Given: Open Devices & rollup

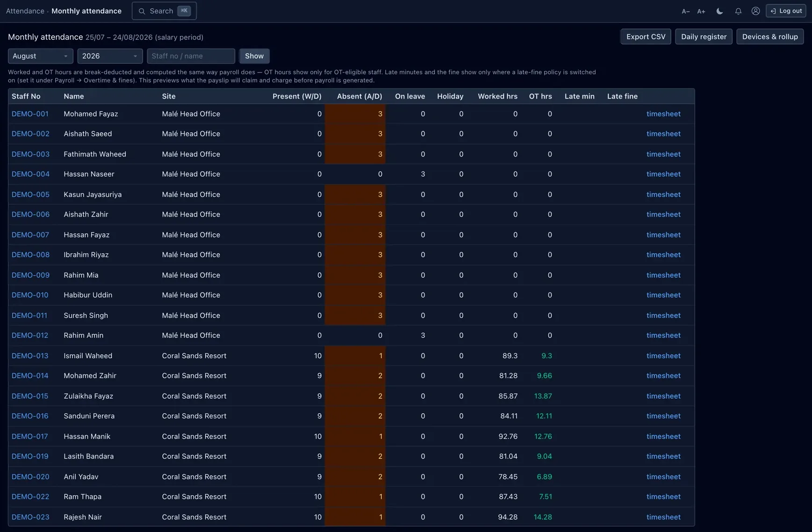Looking at the screenshot, I should [x=770, y=36].
